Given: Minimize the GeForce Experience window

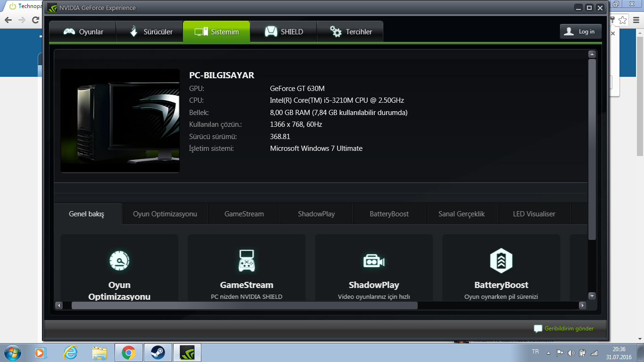Looking at the screenshot, I should (x=578, y=8).
